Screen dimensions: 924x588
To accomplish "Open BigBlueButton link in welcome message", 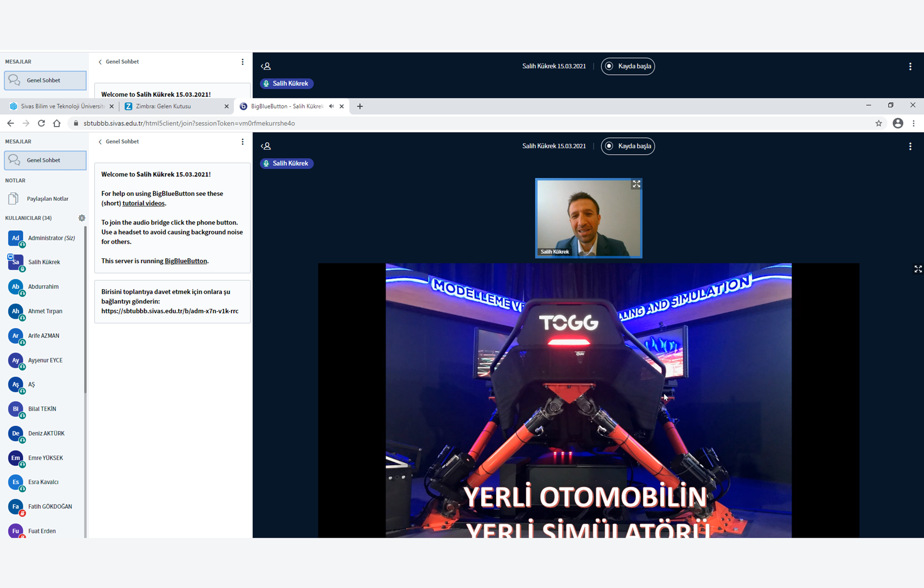I will 186,261.
